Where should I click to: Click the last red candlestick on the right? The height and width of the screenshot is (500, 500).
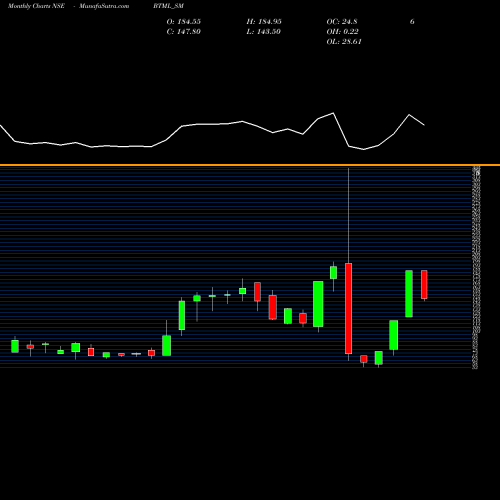tap(424, 284)
